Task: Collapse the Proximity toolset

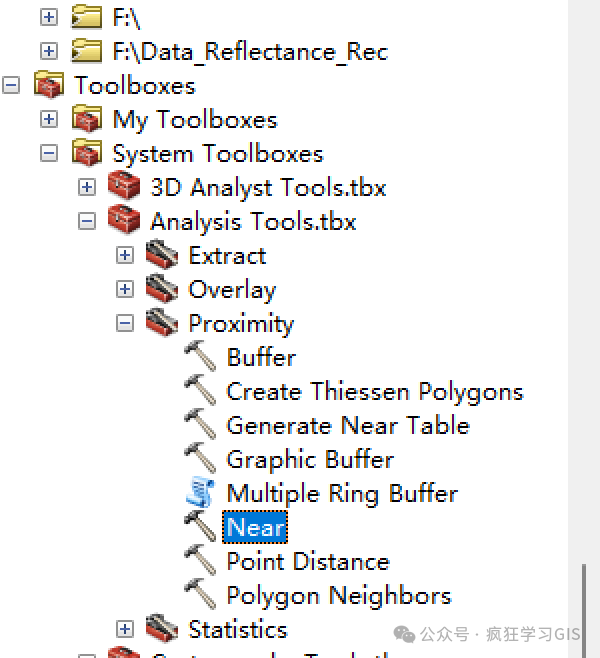Action: pyautogui.click(x=125, y=323)
